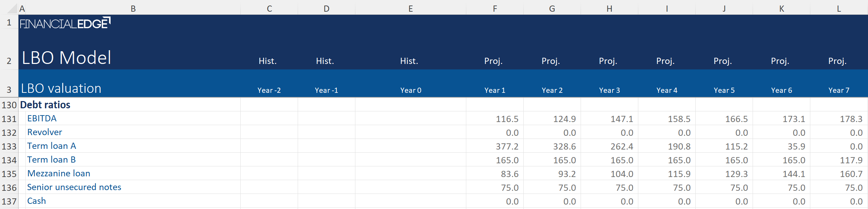Viewport: 868px width, 209px height.
Task: Select row 137 header
Action: pos(9,201)
